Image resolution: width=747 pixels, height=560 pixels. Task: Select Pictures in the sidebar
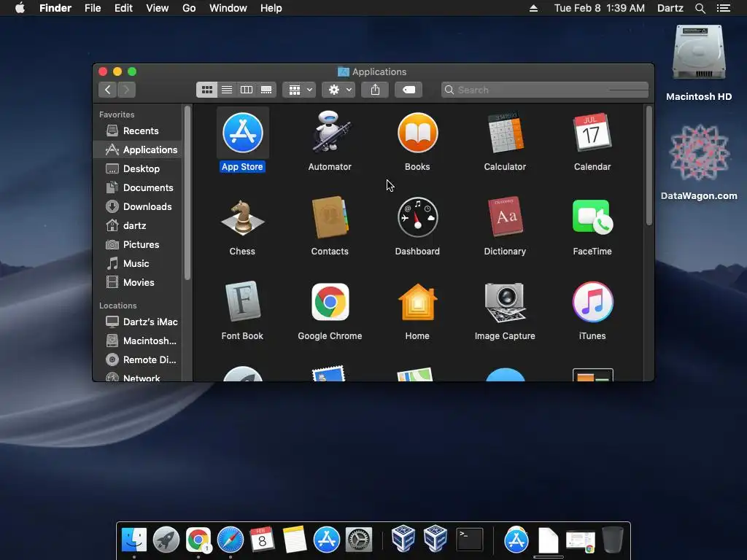[x=137, y=244]
